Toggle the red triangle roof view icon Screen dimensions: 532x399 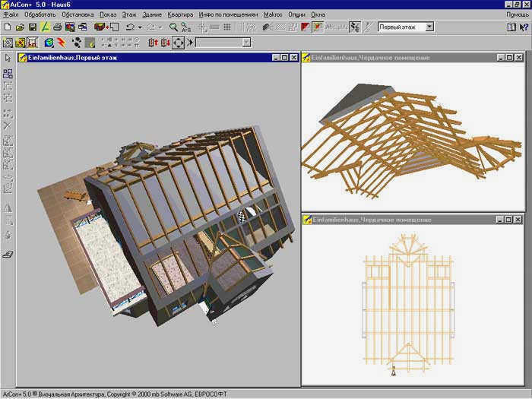point(305,27)
